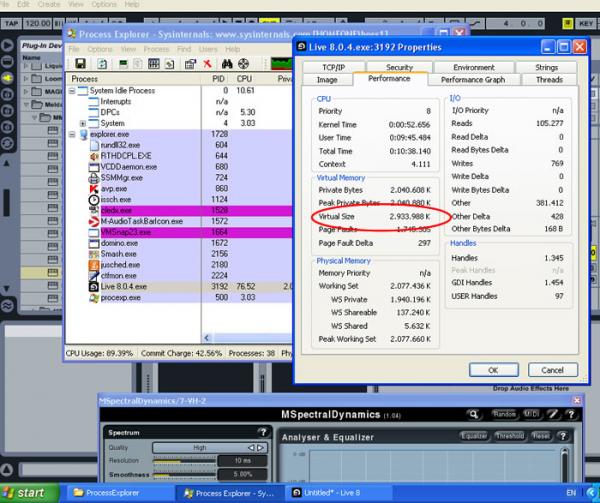Open the Threads tab in Properties
600x503 pixels.
click(x=548, y=80)
